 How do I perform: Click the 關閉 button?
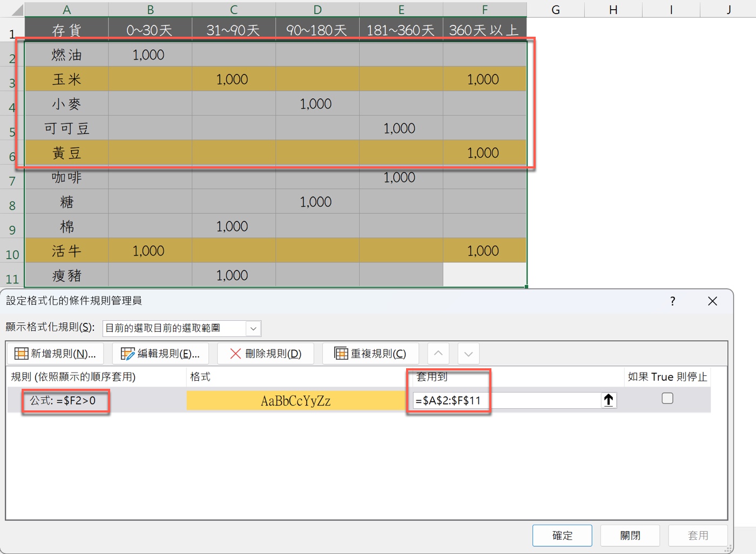pos(630,535)
